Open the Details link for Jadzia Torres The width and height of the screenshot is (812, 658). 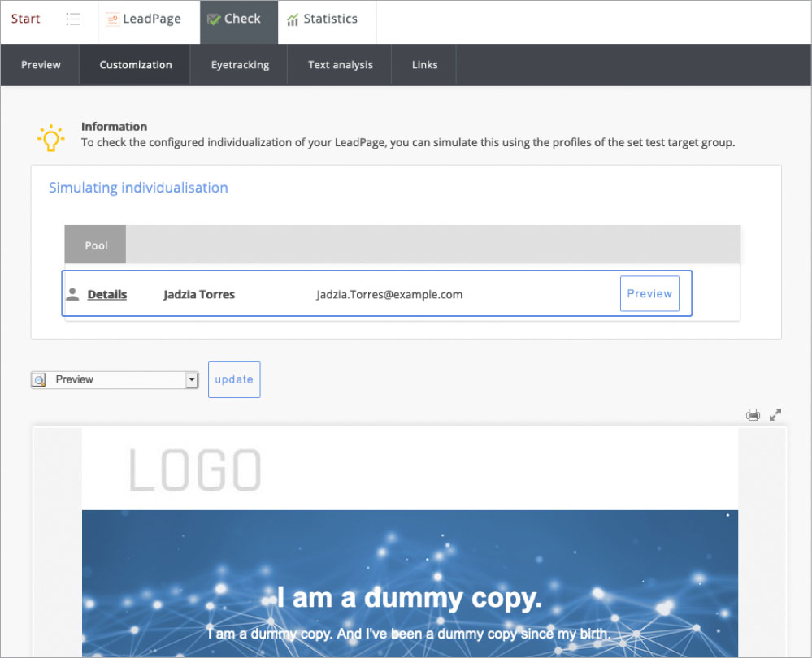click(x=107, y=294)
